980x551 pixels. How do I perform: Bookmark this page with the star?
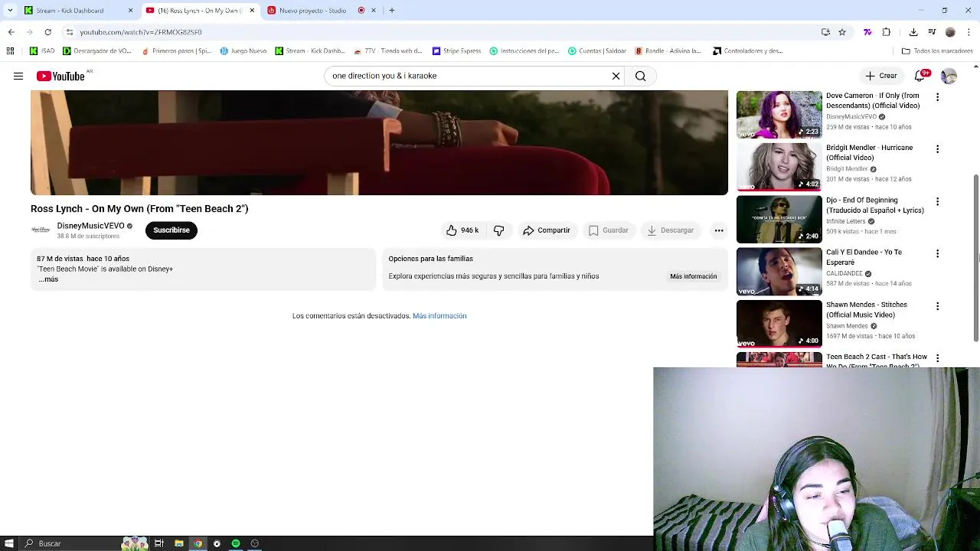tap(842, 32)
